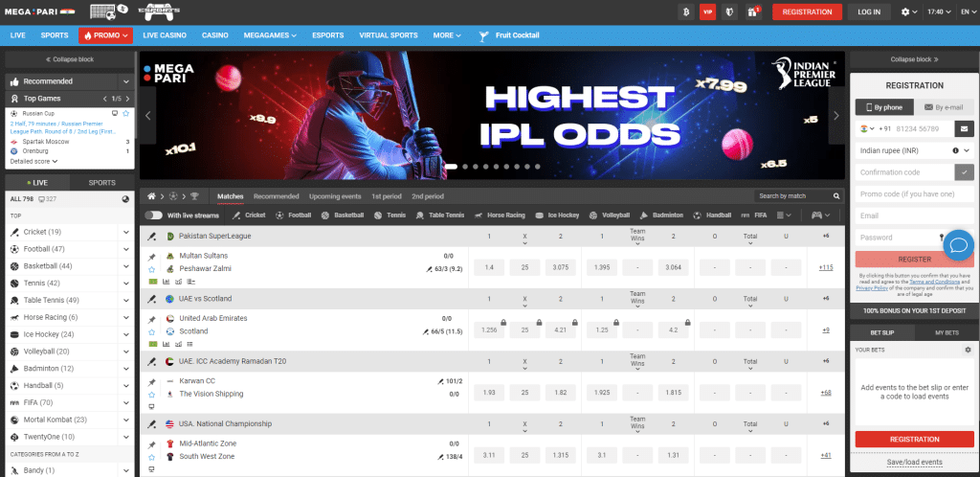
Task: Expand the MEGAGAMES menu
Action: coord(270,35)
